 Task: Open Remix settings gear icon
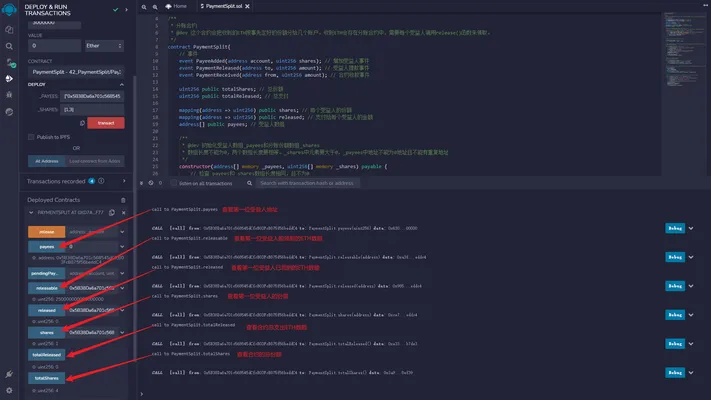point(9,390)
